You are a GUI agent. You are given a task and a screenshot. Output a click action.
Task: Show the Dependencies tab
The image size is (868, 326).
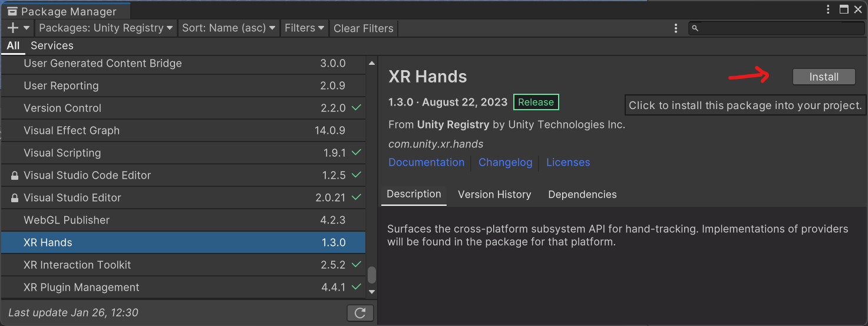582,195
